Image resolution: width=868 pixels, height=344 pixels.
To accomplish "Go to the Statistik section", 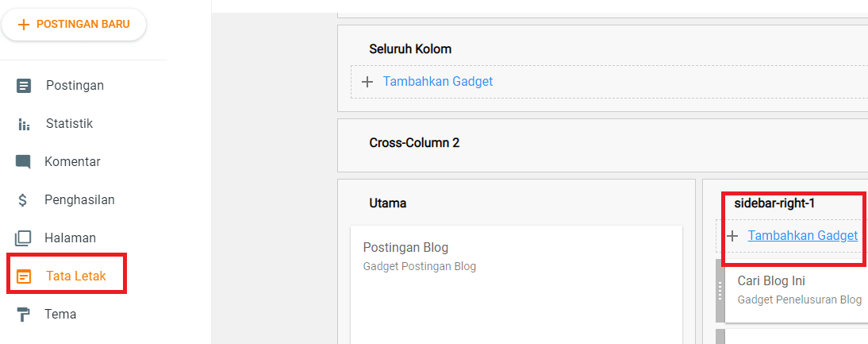I will 69,124.
